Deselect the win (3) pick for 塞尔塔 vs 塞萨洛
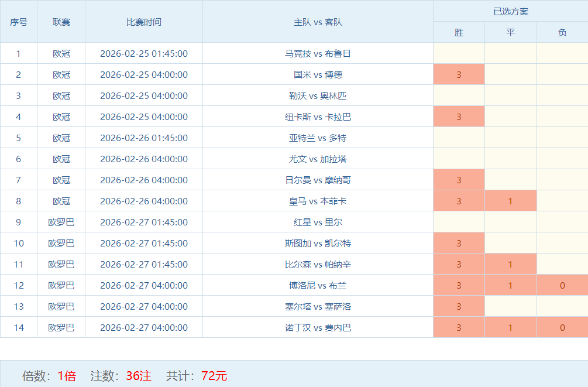 pyautogui.click(x=459, y=306)
